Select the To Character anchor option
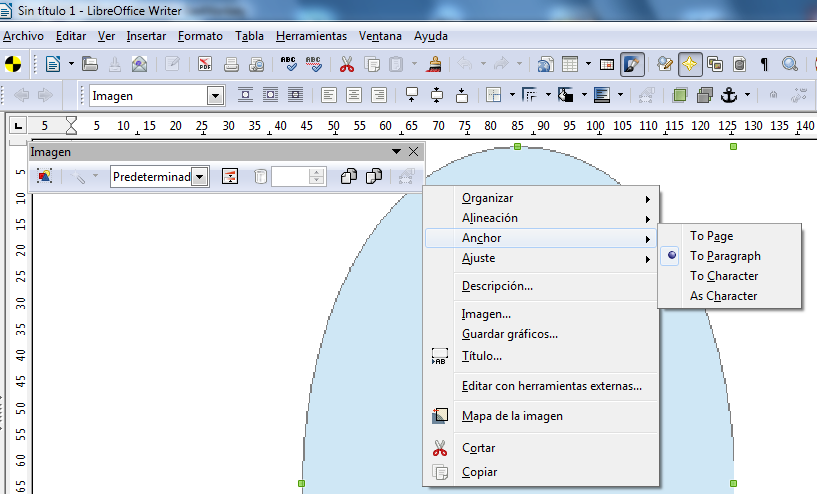The width and height of the screenshot is (817, 494). pyautogui.click(x=729, y=276)
